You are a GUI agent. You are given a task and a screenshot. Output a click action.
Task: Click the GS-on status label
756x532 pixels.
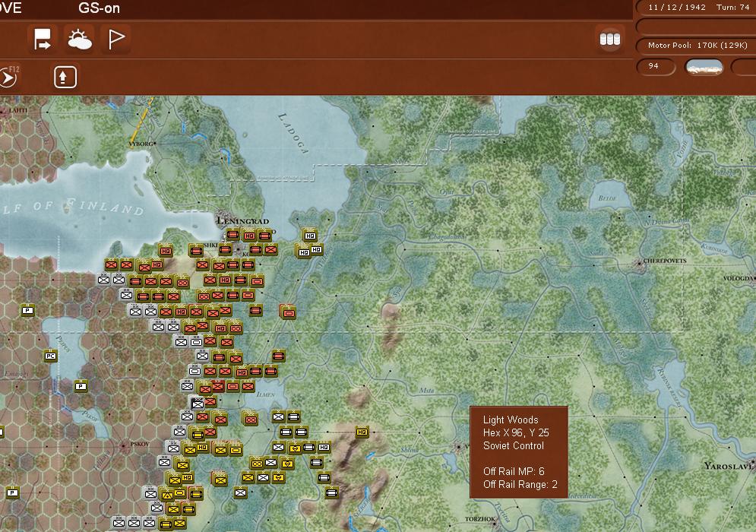click(x=99, y=8)
